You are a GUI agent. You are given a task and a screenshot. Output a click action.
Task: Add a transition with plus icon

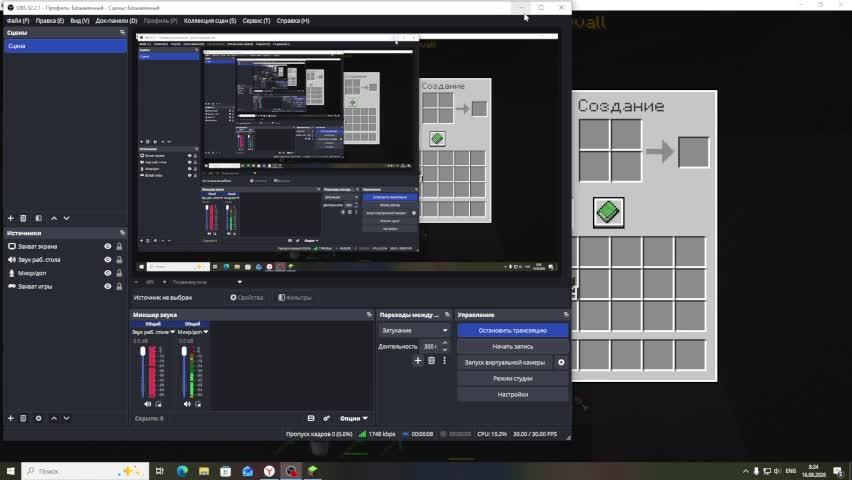[418, 360]
